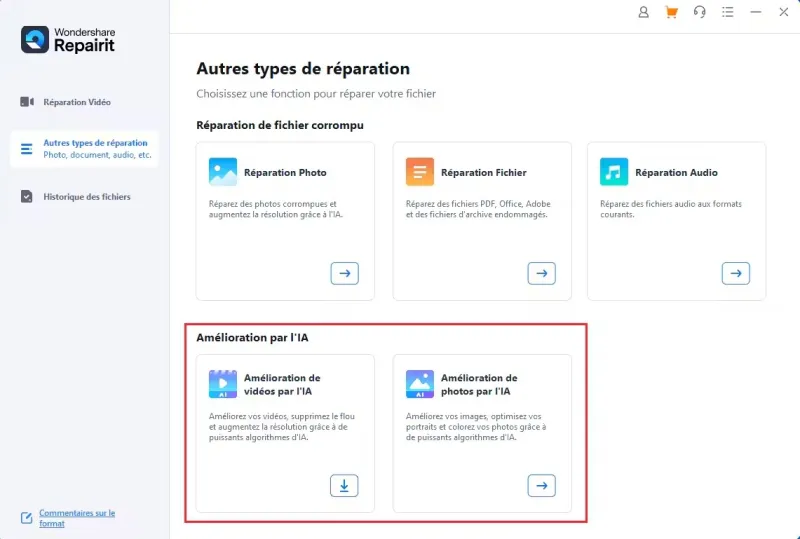The height and width of the screenshot is (539, 800).
Task: Click the Réparation Audio music icon
Action: point(614,172)
